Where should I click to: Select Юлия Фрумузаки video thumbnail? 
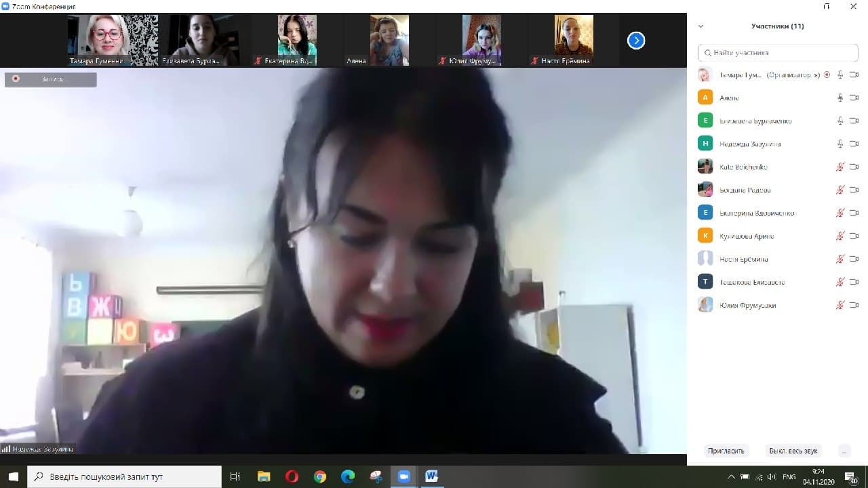click(x=481, y=40)
